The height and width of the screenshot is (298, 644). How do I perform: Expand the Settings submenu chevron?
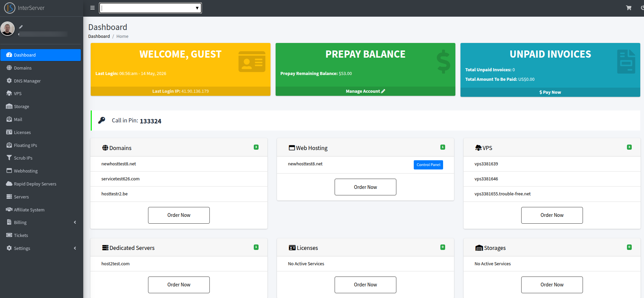(x=75, y=248)
